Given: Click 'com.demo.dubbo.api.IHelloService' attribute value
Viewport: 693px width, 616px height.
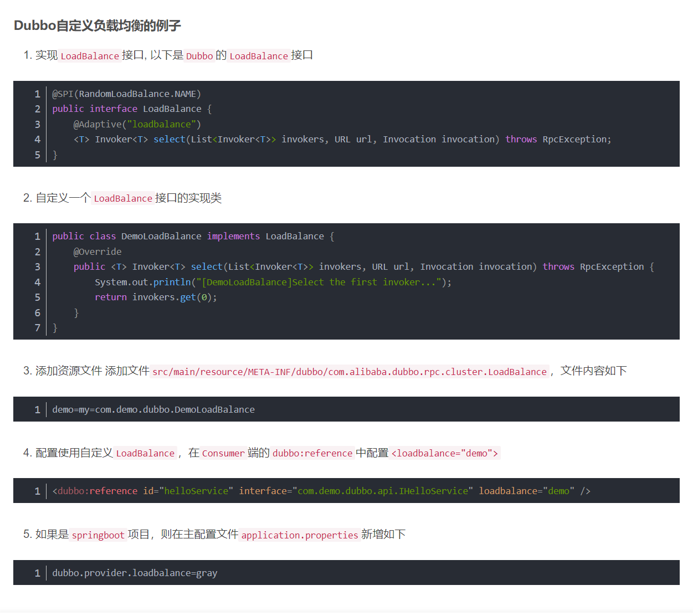Looking at the screenshot, I should coord(383,491).
